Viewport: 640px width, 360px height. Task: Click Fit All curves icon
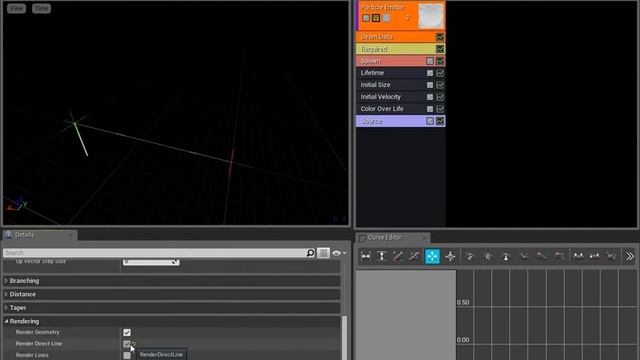coord(398,256)
